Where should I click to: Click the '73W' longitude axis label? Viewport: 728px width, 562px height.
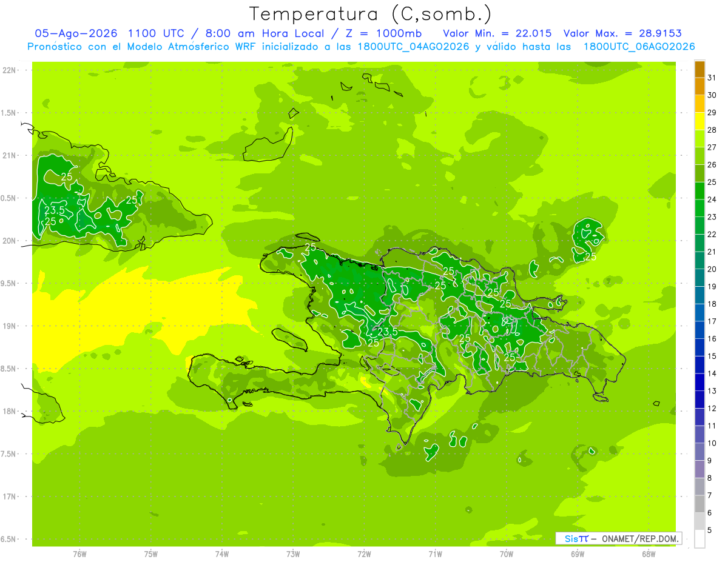293,554
